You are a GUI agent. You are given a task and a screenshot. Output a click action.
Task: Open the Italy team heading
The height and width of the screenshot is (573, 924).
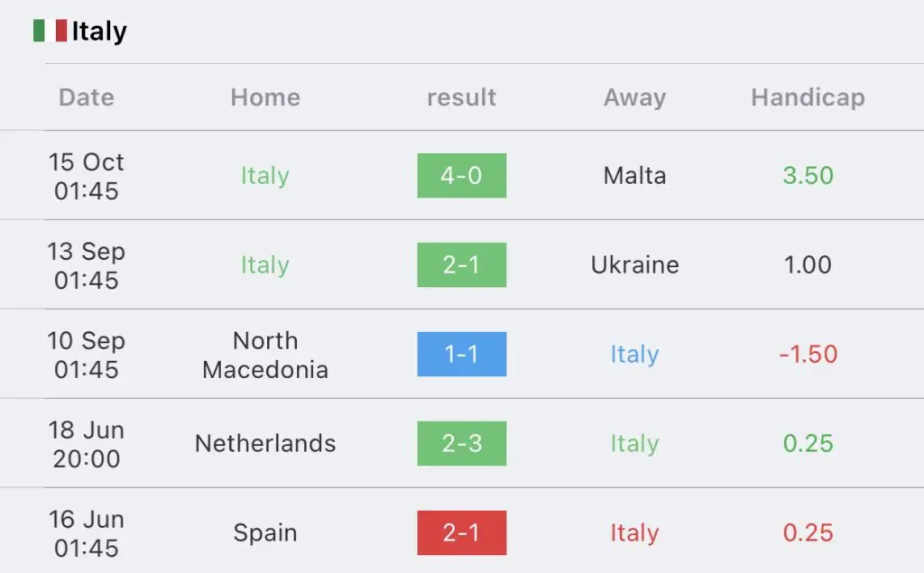click(99, 32)
